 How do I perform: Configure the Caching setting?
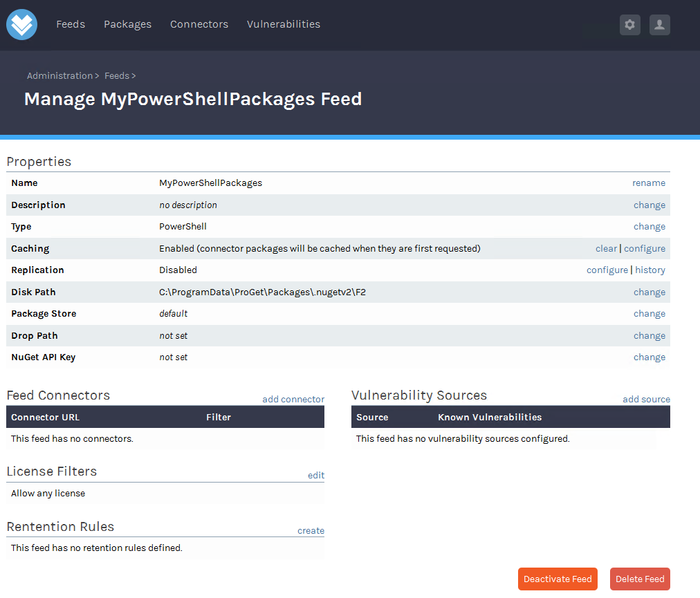pos(645,249)
